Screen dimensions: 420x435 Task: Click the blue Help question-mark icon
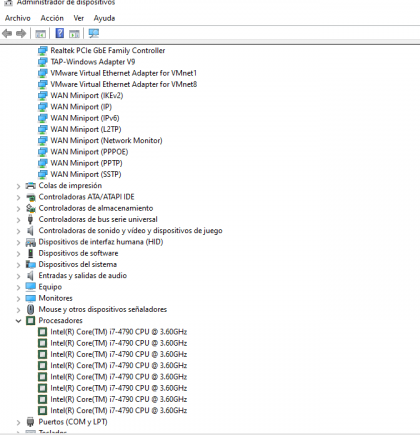60,33
